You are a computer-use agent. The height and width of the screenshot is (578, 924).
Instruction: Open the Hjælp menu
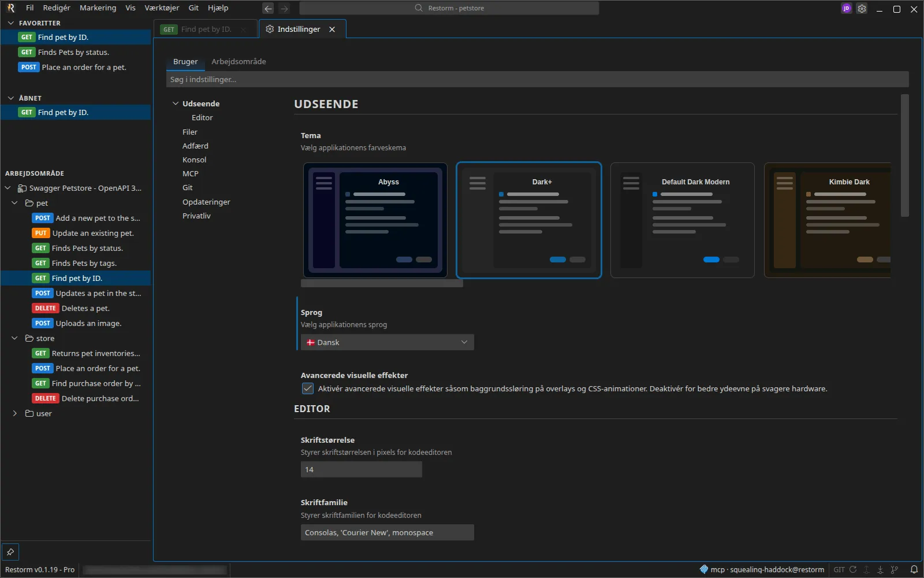pos(218,8)
